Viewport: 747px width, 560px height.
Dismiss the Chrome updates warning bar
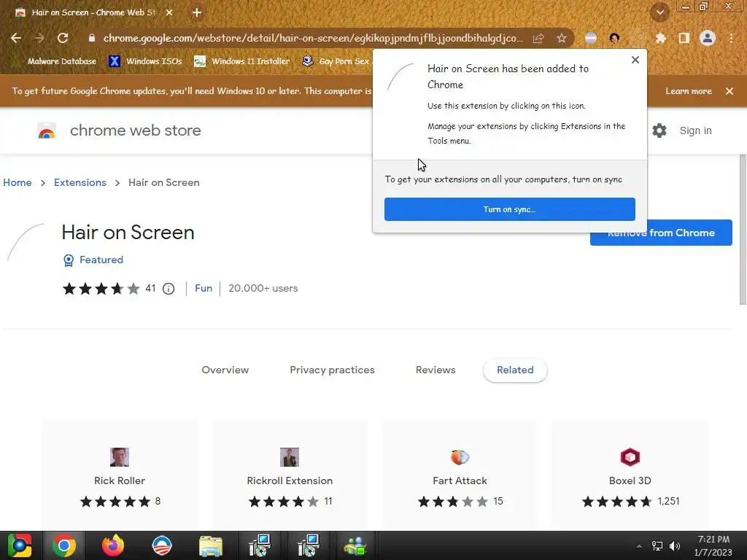click(729, 91)
